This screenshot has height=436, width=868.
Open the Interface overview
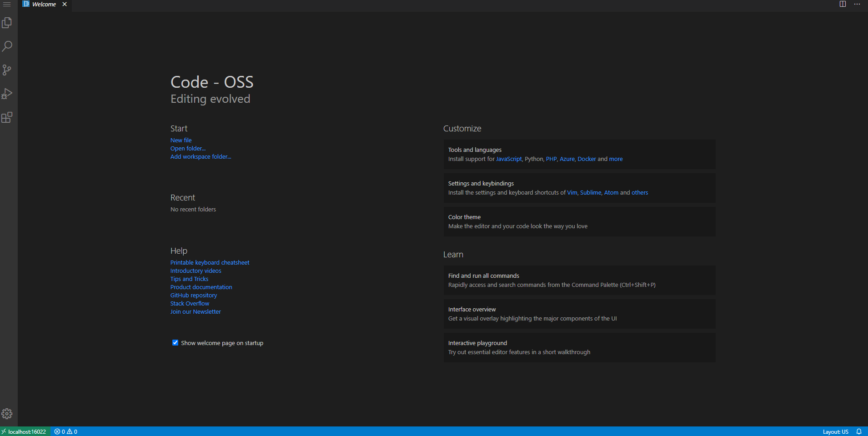[579, 314]
